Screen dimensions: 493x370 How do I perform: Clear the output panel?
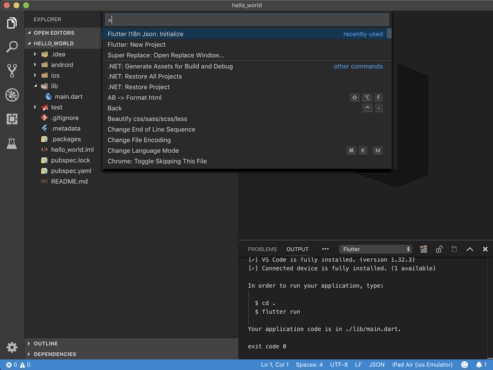click(x=424, y=249)
